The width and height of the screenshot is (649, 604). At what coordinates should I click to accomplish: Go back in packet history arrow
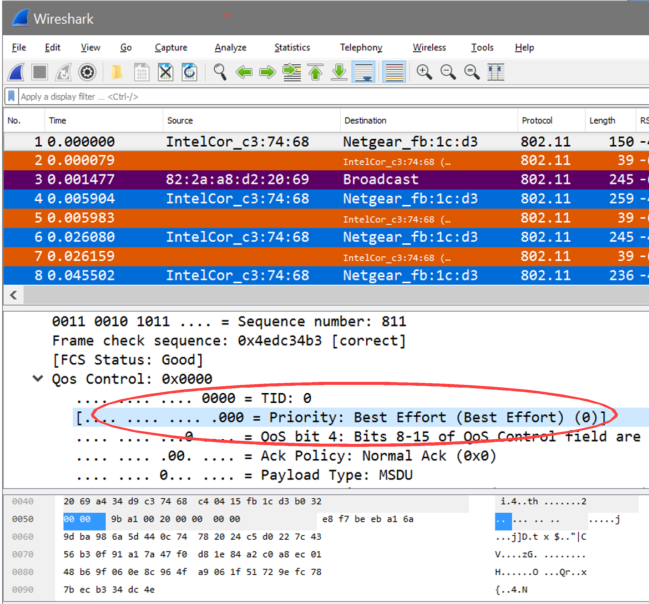coord(244,72)
